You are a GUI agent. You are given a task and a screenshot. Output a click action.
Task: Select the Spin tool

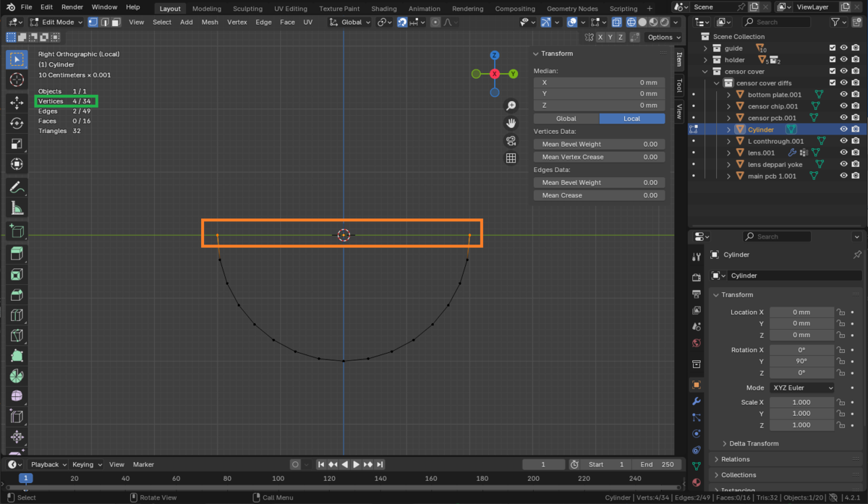(x=17, y=376)
